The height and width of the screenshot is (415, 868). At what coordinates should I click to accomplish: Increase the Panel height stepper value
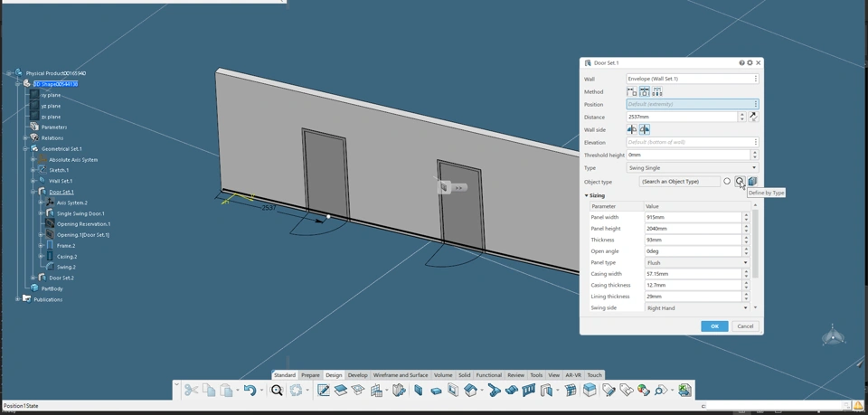pos(746,226)
